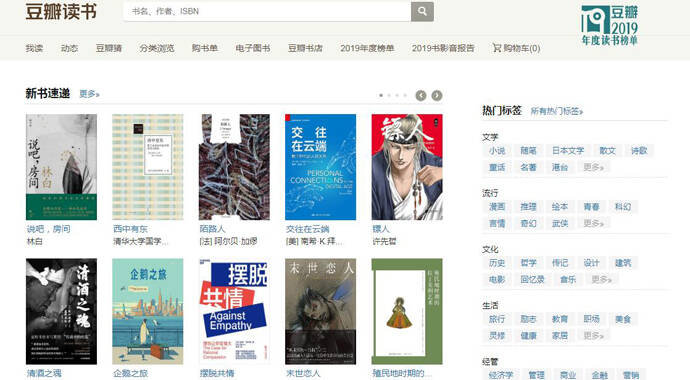The height and width of the screenshot is (380, 690).
Task: Go to previous new books carousel page
Action: 421,95
